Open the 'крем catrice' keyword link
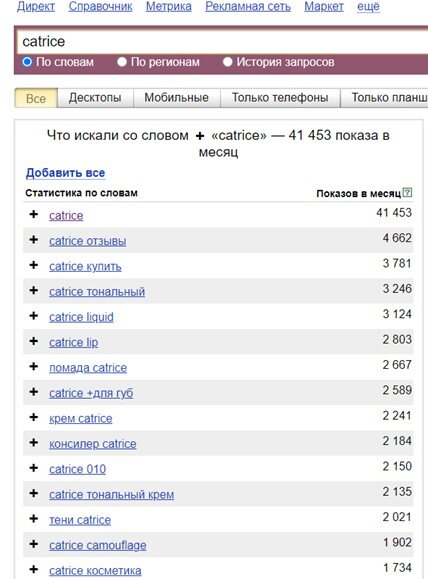The height and width of the screenshot is (579, 428). click(81, 419)
